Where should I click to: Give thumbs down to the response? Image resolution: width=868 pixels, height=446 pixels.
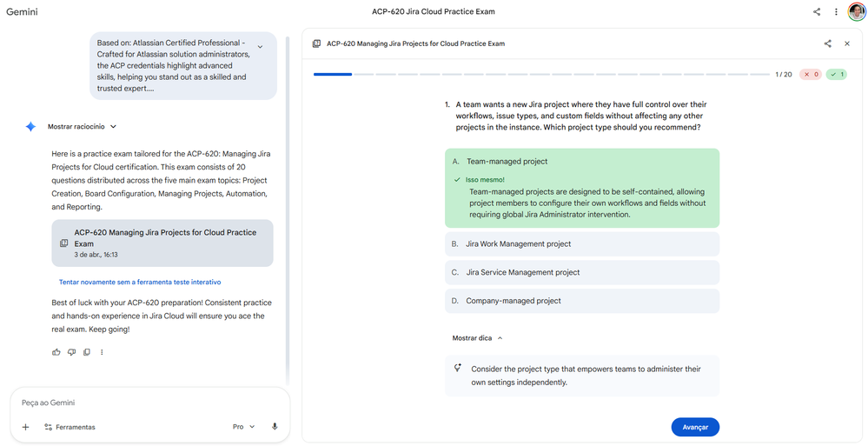coord(71,352)
